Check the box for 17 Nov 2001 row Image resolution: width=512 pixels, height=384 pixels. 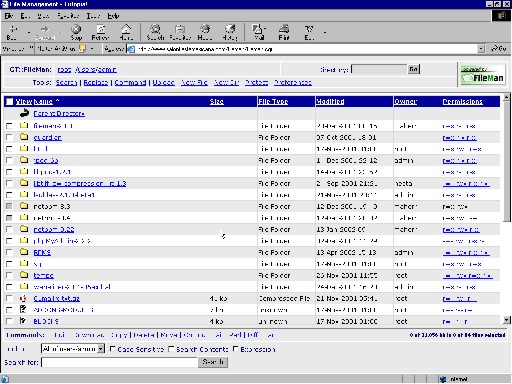(x=9, y=321)
